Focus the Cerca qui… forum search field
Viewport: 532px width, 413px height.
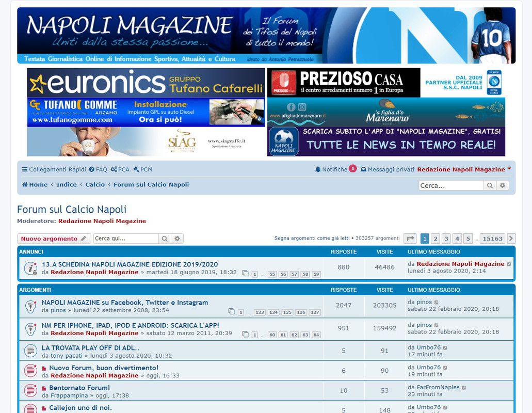point(126,239)
